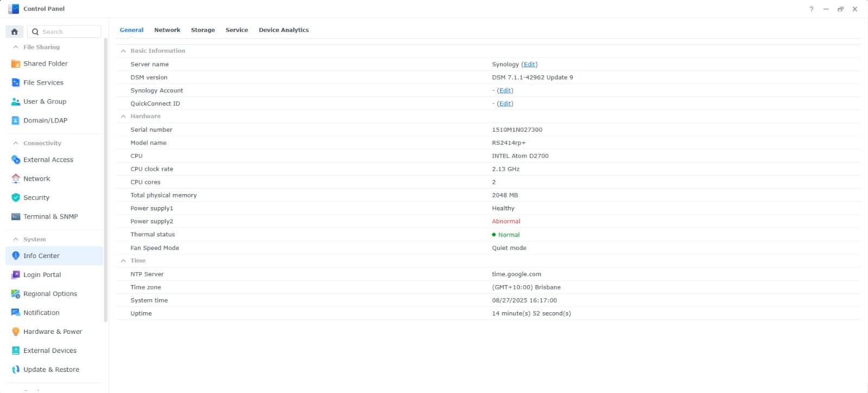Switch to the Storage tab
868x393 pixels.
point(203,30)
